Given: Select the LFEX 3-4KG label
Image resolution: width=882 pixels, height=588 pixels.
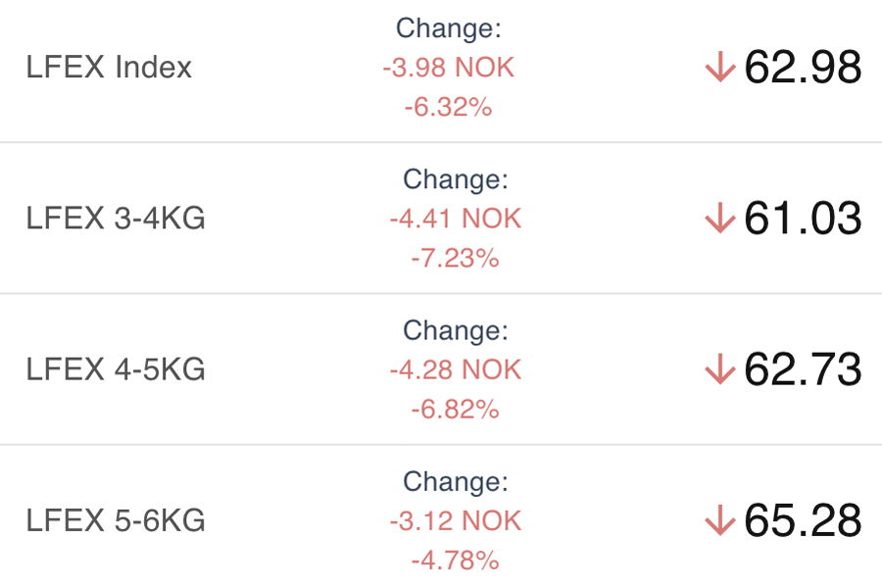Looking at the screenshot, I should pyautogui.click(x=116, y=219).
